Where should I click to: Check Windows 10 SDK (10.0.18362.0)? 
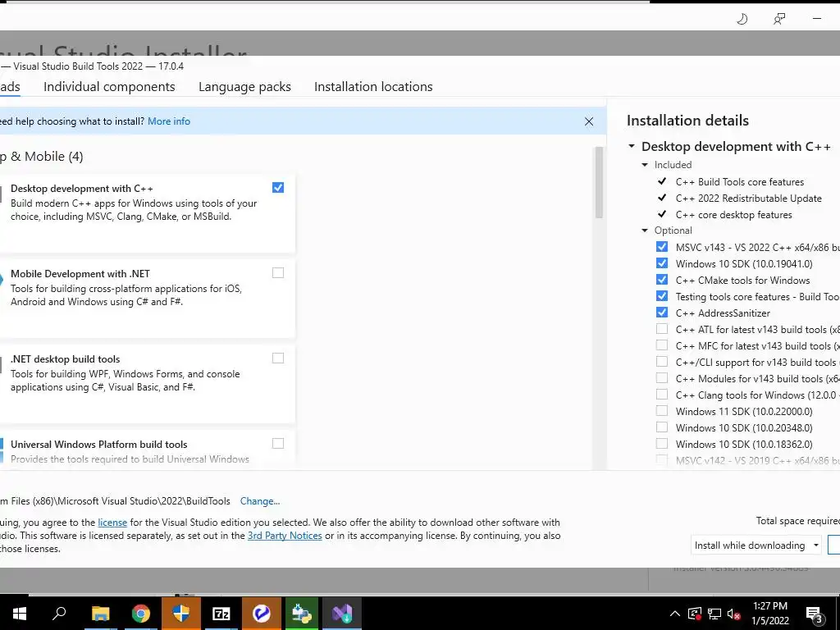[662, 444]
